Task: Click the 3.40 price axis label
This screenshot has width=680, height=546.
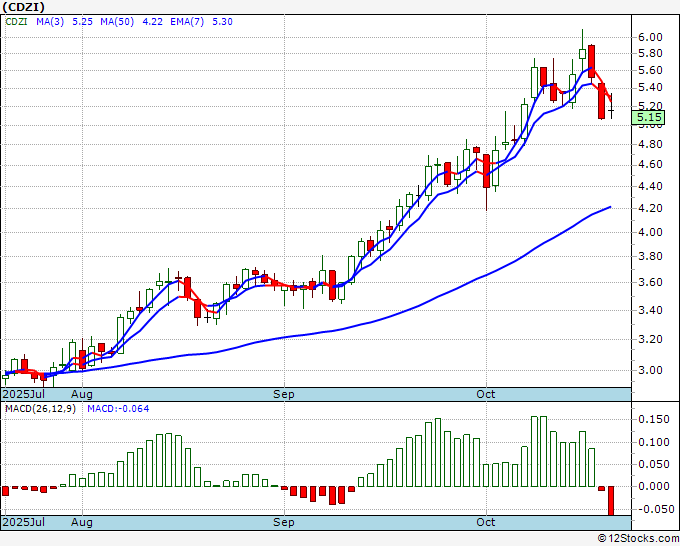Action: tap(650, 311)
